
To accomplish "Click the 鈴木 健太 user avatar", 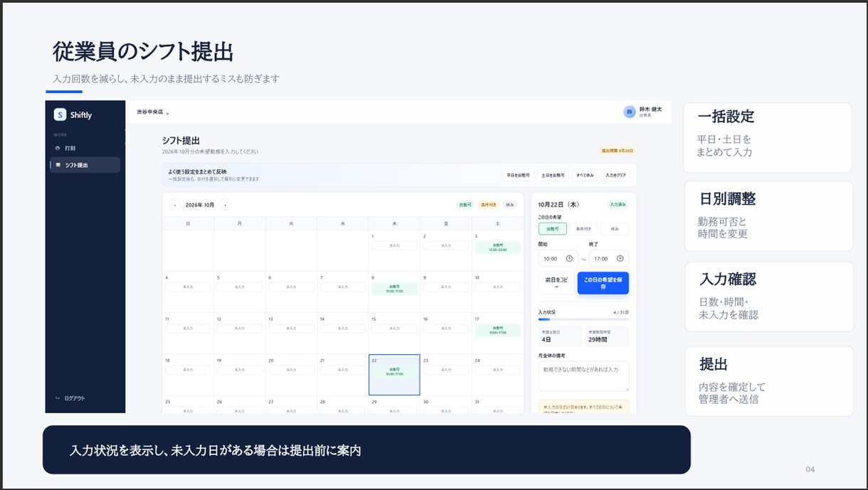I will tap(629, 112).
